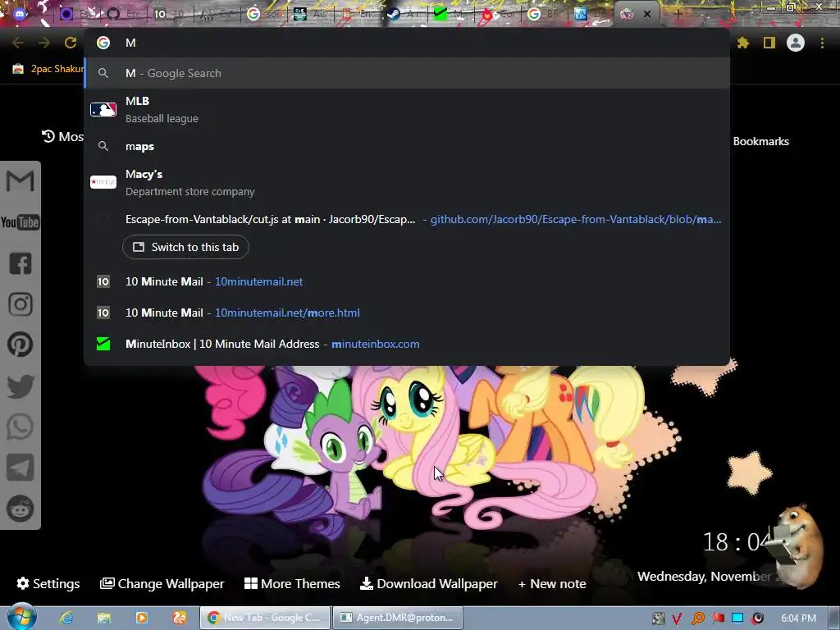Image resolution: width=840 pixels, height=630 pixels.
Task: Click the red flag Action Center tray icon
Action: coord(718,619)
